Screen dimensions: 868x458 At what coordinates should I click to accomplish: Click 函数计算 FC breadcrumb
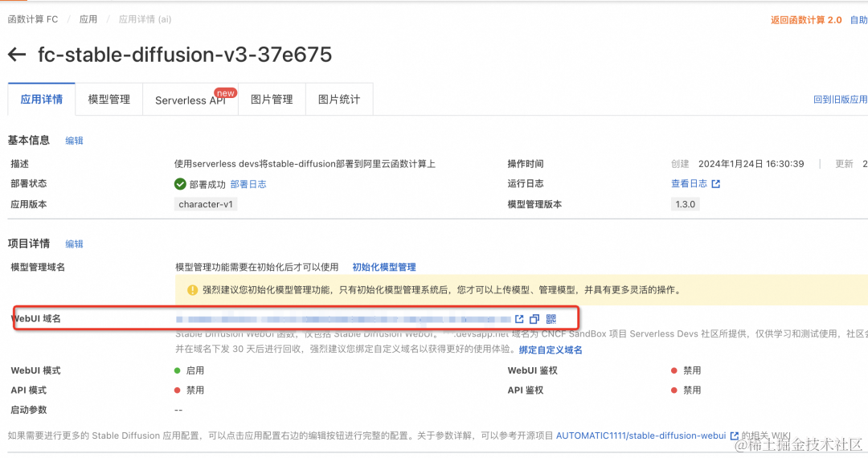33,19
